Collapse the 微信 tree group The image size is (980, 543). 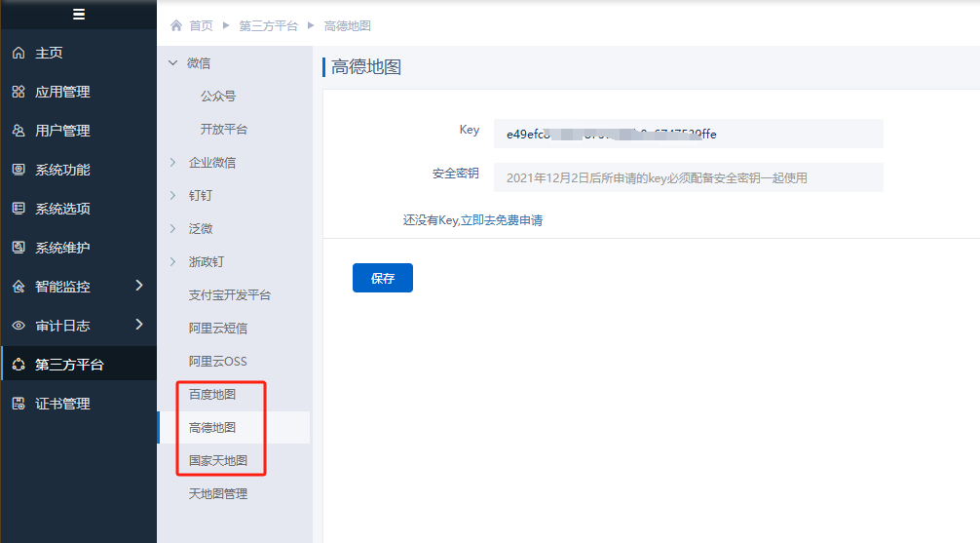tap(173, 63)
